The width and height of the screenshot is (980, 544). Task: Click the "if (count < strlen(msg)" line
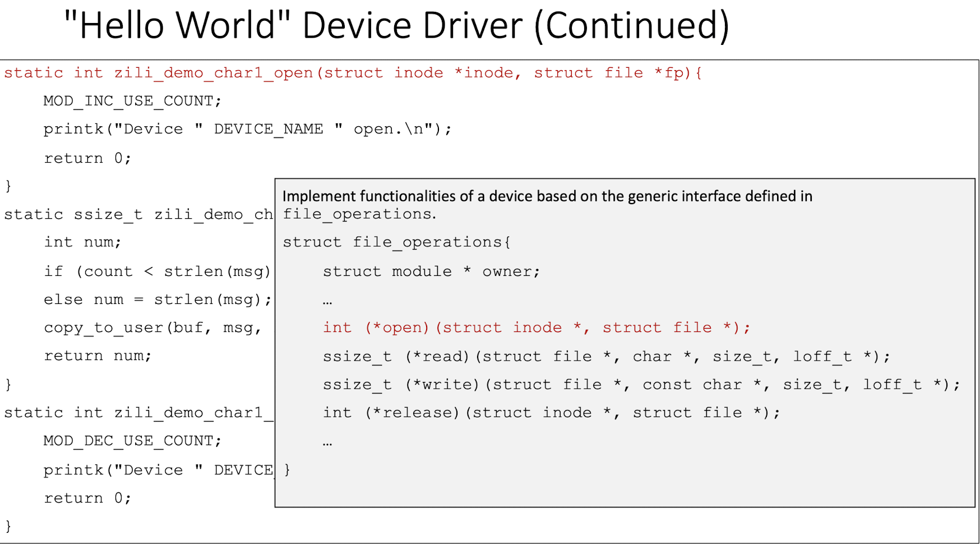[157, 271]
